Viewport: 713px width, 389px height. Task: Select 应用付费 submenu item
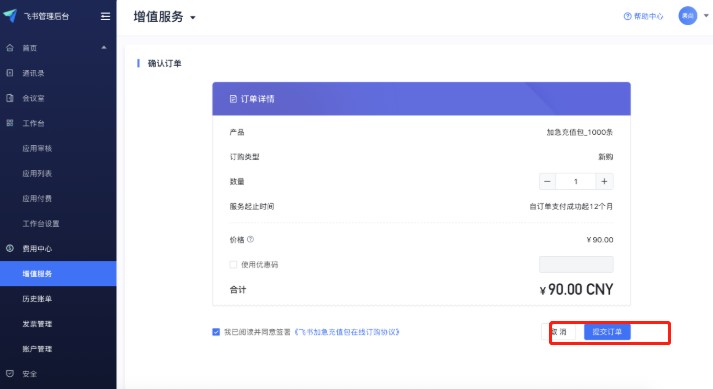click(37, 198)
